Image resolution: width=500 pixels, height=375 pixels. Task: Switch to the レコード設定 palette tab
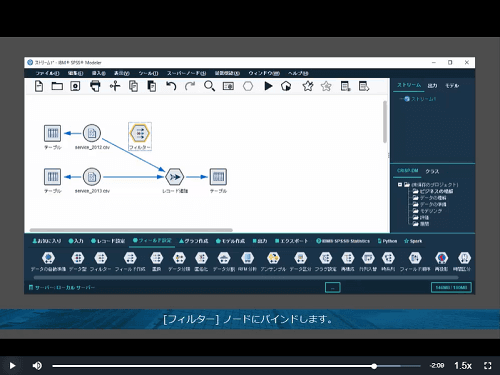(108, 241)
